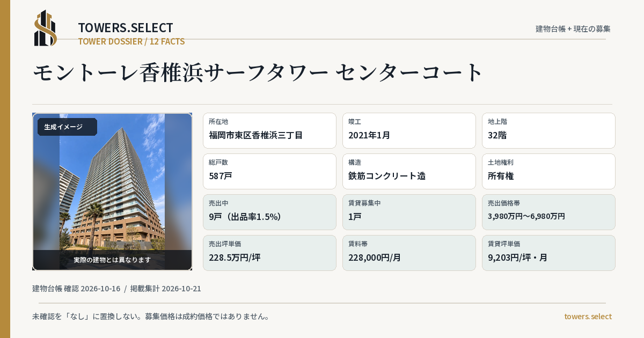Screen dimensions: 644x338
Task: Select the 竣工 2021年1月 card
Action: point(409,130)
